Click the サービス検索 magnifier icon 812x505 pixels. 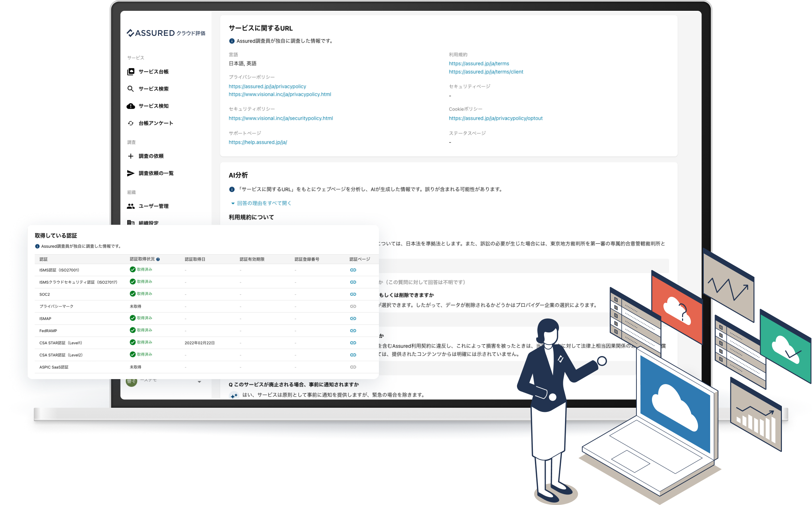[x=131, y=89]
